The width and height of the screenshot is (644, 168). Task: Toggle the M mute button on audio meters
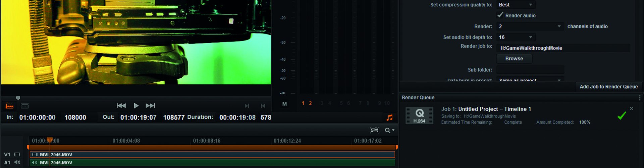coord(284,104)
